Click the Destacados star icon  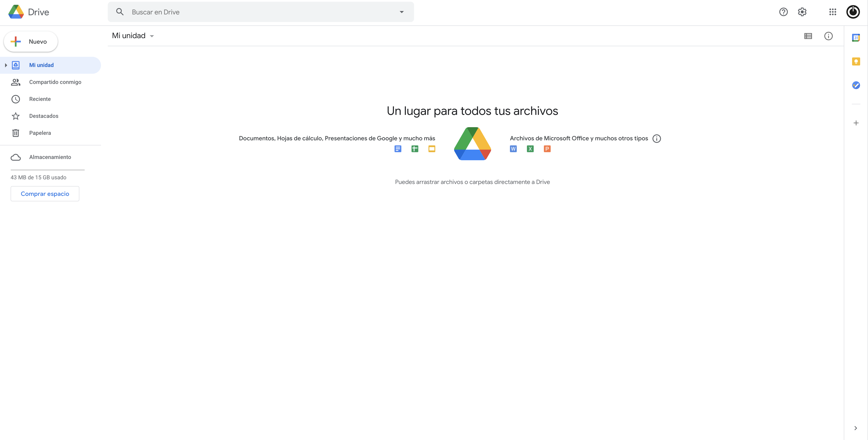[x=15, y=116]
